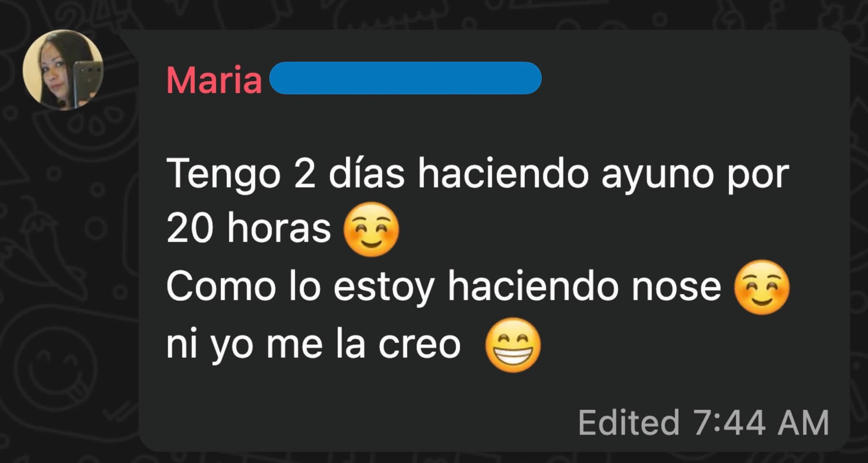Tap the sender name Maria
868x463 pixels.
coord(214,80)
